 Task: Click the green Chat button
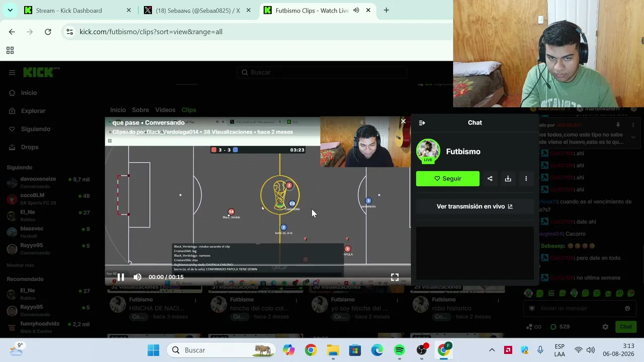coord(626,327)
